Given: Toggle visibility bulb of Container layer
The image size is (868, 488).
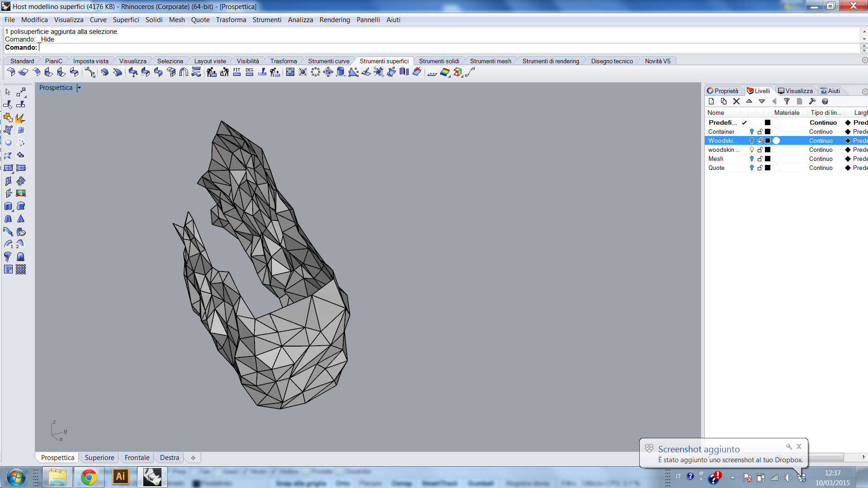Looking at the screenshot, I should tap(751, 131).
